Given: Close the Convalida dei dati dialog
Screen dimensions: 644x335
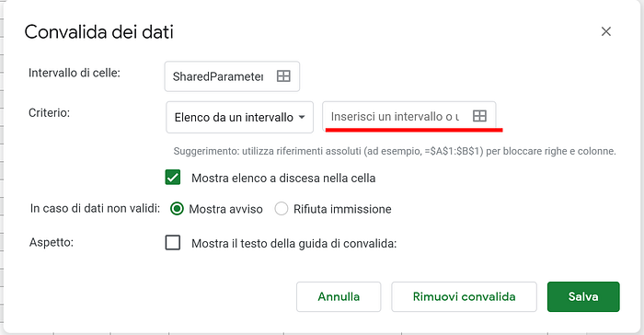Looking at the screenshot, I should 605,31.
